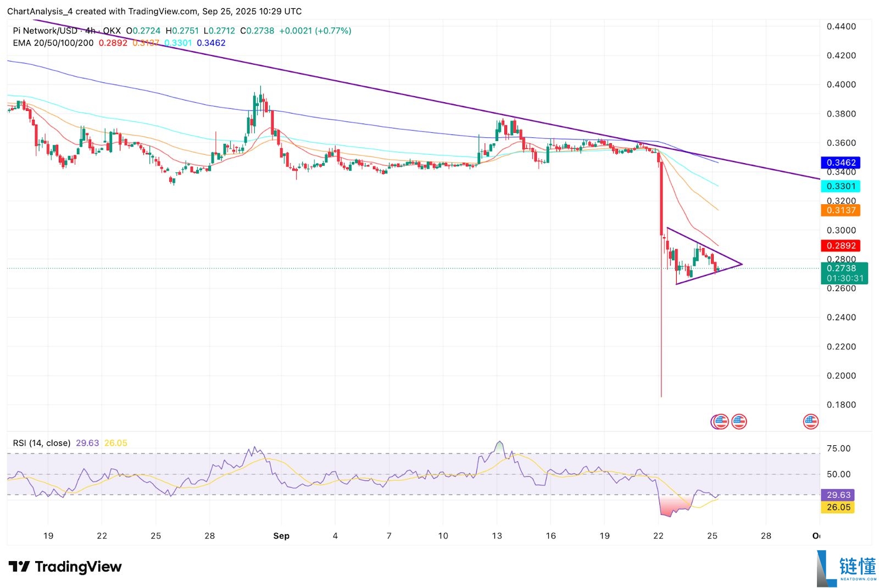Open the middle US flag economic event marker
The image size is (879, 588).
click(x=739, y=422)
